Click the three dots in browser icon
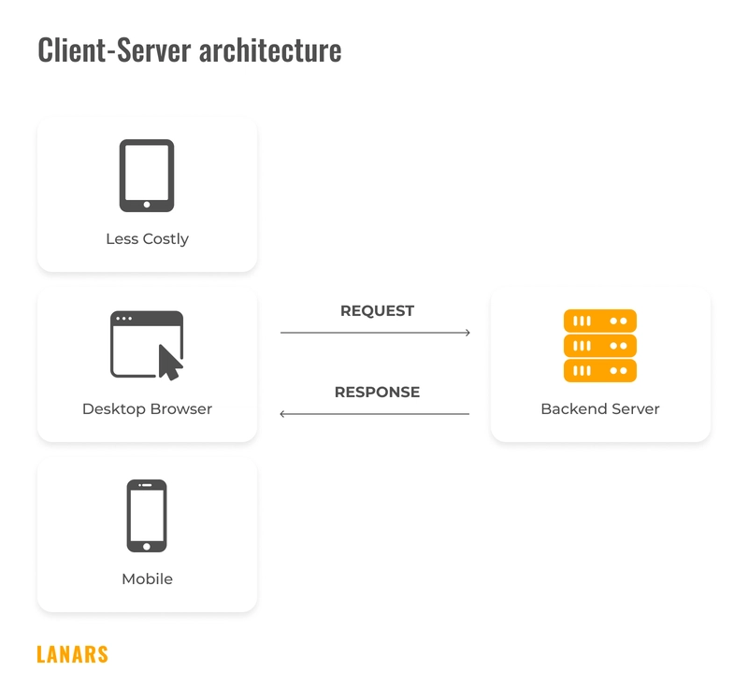The height and width of the screenshot is (700, 748). [123, 320]
